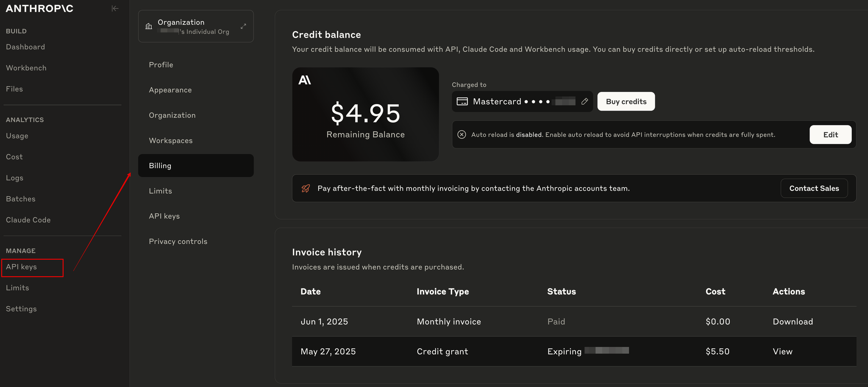Go to Usage analytics
This screenshot has width=868, height=387.
tap(17, 136)
